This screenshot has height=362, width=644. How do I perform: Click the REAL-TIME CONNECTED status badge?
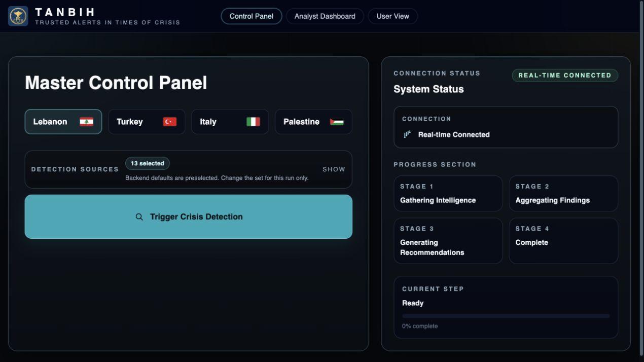coord(565,75)
